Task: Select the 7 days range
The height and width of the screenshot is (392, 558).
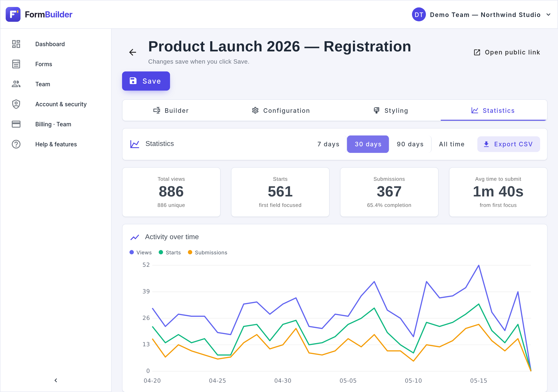Action: pos(328,144)
